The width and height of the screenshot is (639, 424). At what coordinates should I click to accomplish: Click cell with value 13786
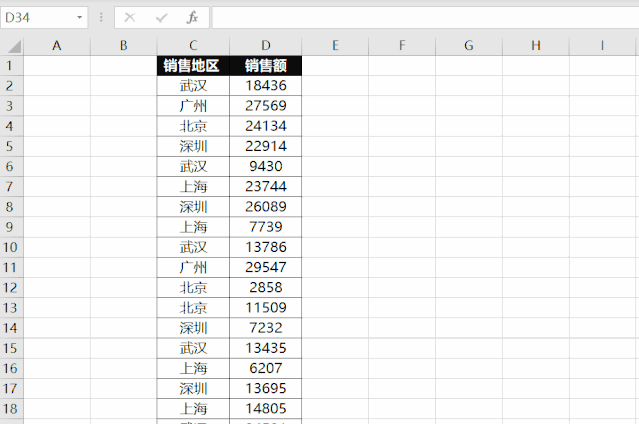[266, 247]
